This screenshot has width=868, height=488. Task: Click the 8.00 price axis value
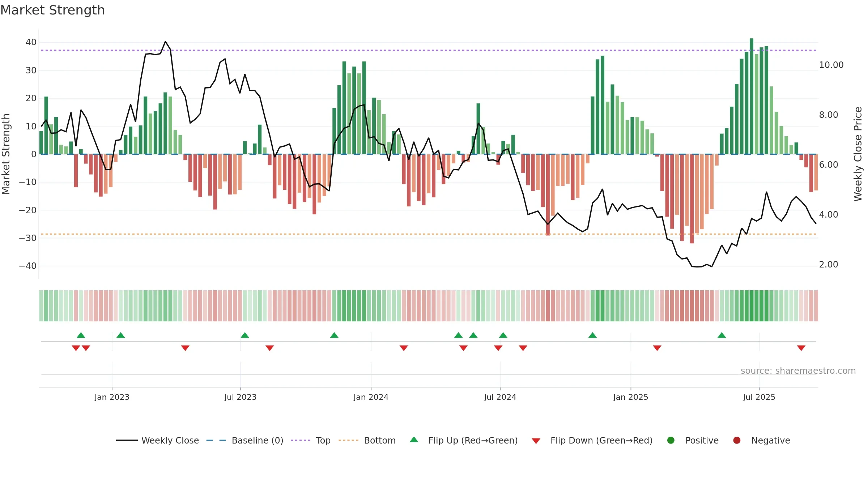(x=828, y=115)
